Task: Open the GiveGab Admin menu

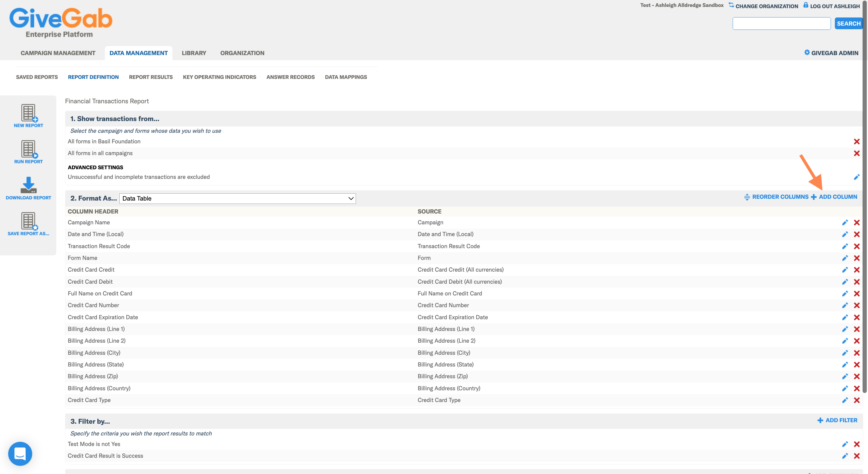Action: pyautogui.click(x=831, y=53)
